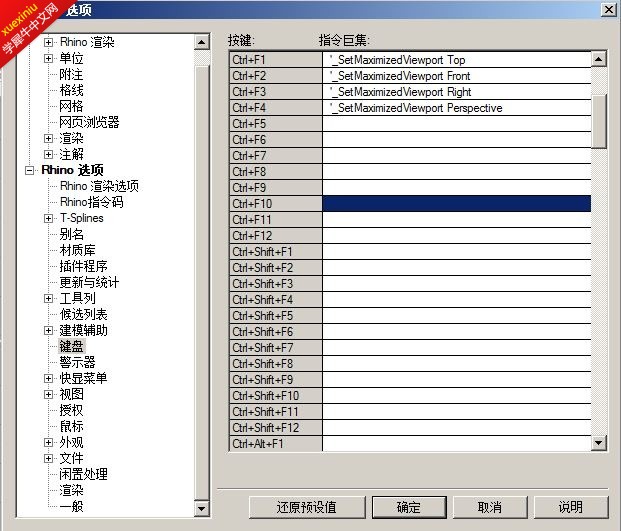This screenshot has width=621, height=531.
Task: Expand the 视图 tree node
Action: tap(48, 394)
